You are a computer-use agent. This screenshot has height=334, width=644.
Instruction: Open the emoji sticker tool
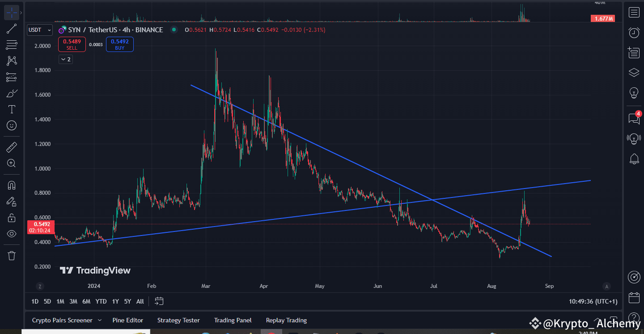11,125
